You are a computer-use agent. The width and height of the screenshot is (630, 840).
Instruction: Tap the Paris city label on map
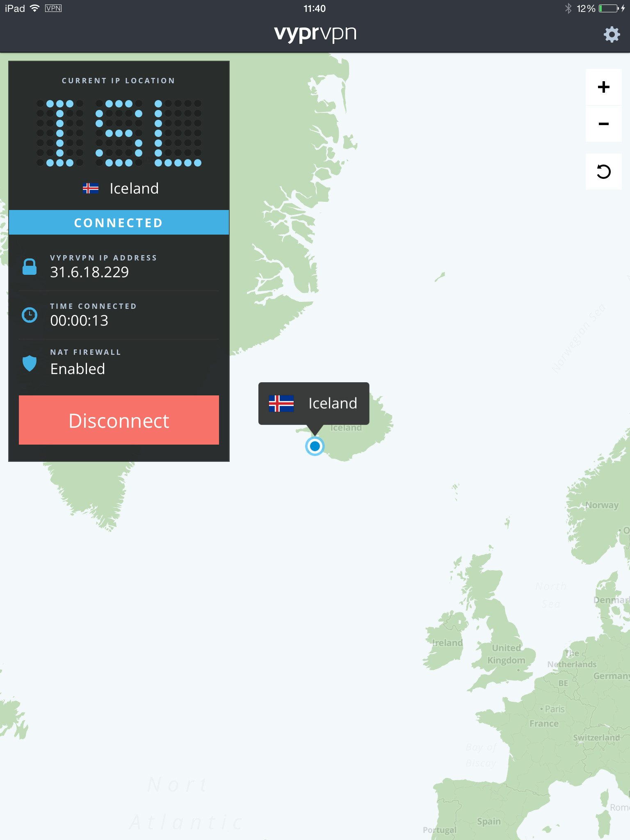point(555,709)
